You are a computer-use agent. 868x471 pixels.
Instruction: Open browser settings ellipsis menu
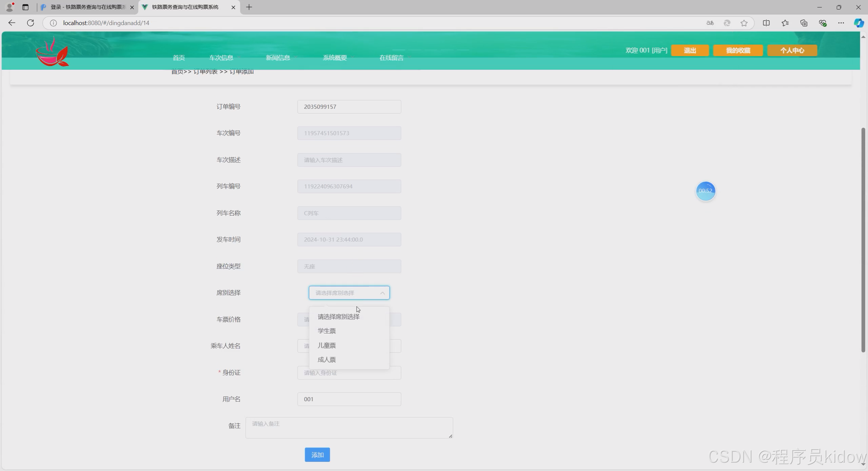tap(841, 23)
